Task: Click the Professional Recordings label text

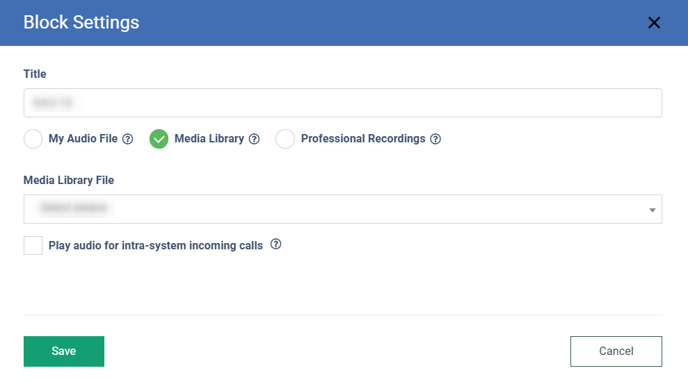Action: tap(363, 139)
